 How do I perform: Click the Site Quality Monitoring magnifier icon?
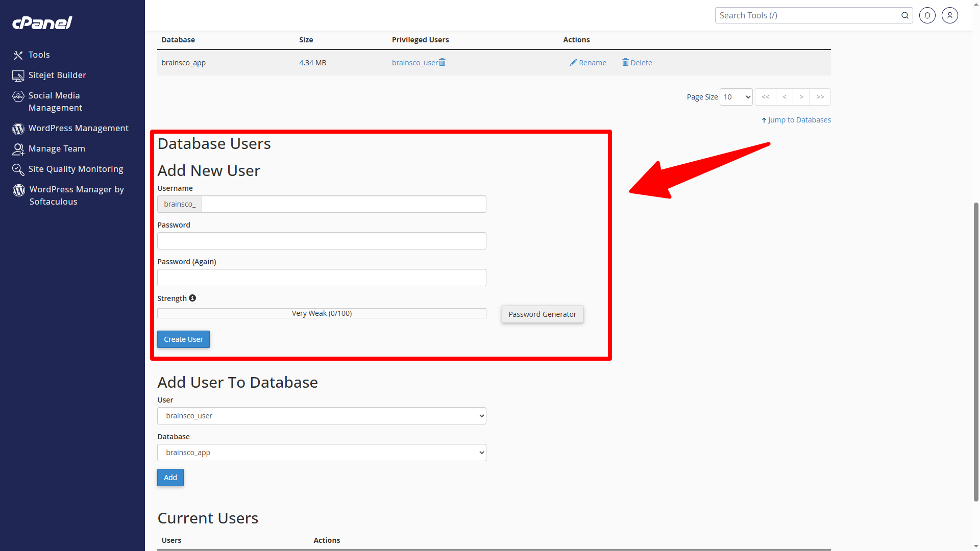[18, 169]
